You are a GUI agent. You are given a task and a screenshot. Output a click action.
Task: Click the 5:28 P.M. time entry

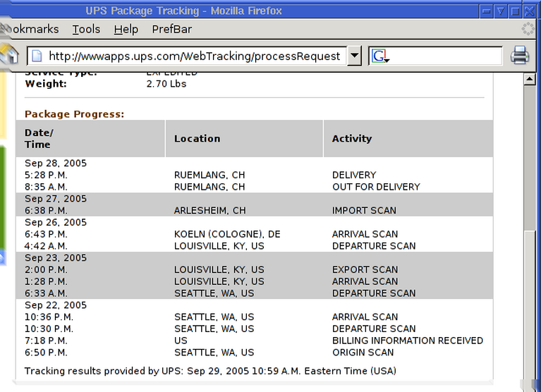tap(46, 175)
